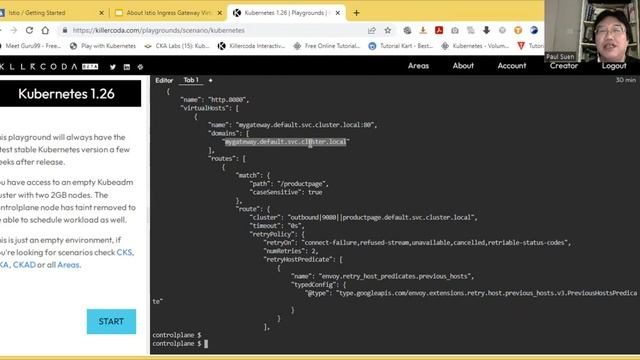Click the terminal prompt cursor line
Screen dimensions: 640x360
pos(180,344)
